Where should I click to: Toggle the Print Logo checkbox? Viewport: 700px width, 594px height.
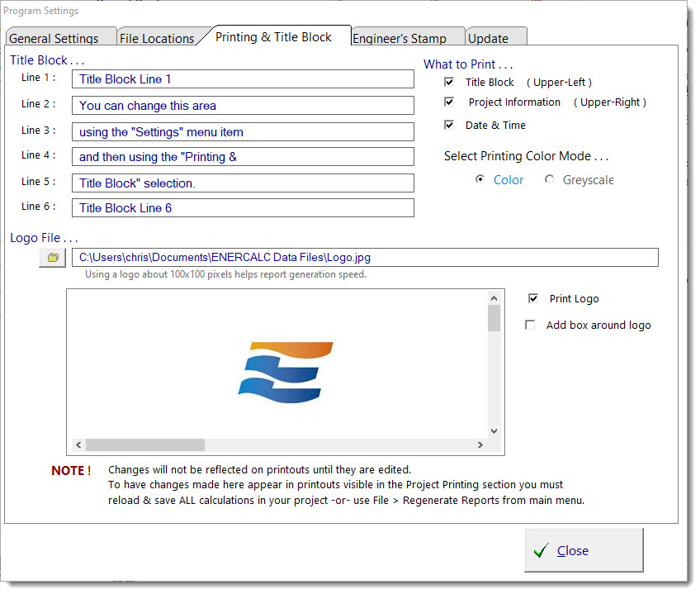pyautogui.click(x=533, y=299)
